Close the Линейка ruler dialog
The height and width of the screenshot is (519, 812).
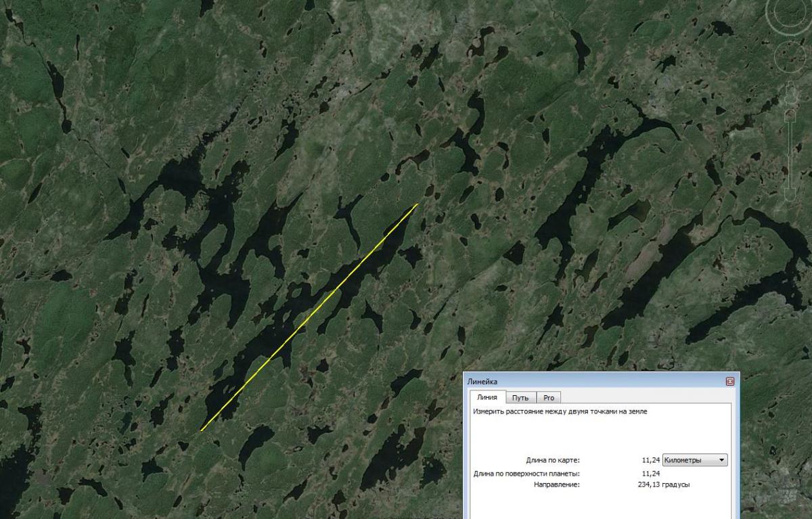[730, 382]
